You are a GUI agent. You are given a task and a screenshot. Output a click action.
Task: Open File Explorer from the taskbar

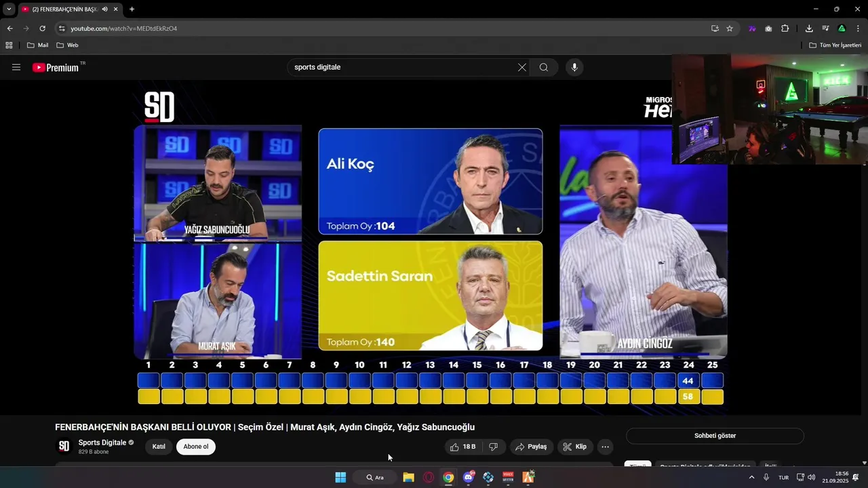click(x=408, y=477)
